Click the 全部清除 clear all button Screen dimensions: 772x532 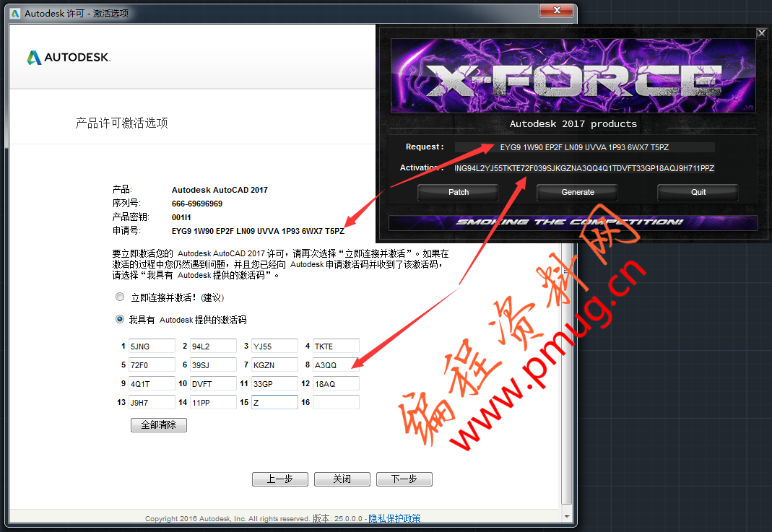pyautogui.click(x=159, y=424)
